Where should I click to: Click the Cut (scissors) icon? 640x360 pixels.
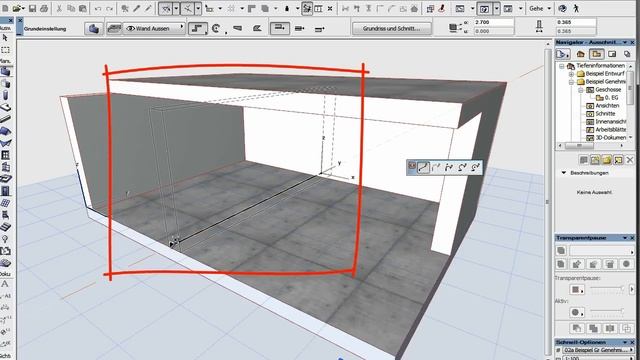click(x=59, y=8)
